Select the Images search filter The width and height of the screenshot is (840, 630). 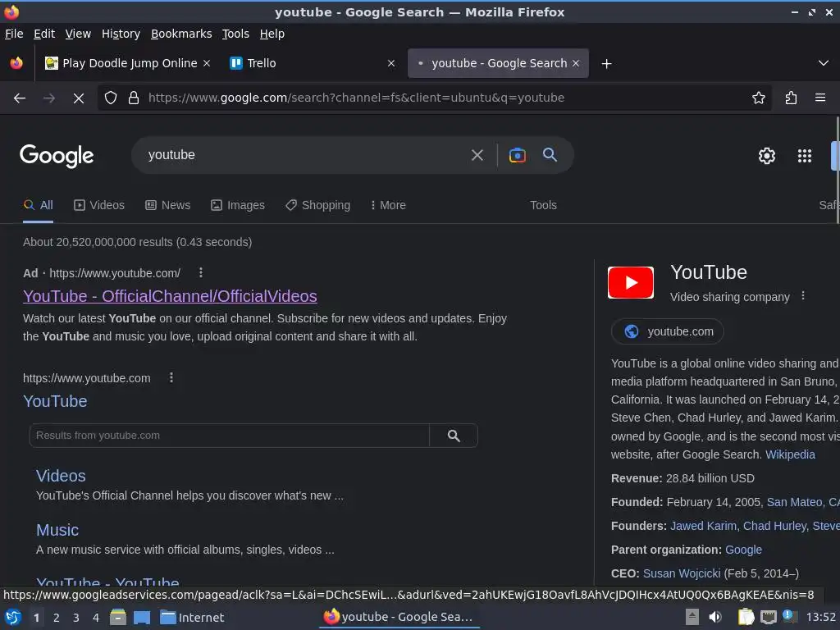[x=238, y=205]
